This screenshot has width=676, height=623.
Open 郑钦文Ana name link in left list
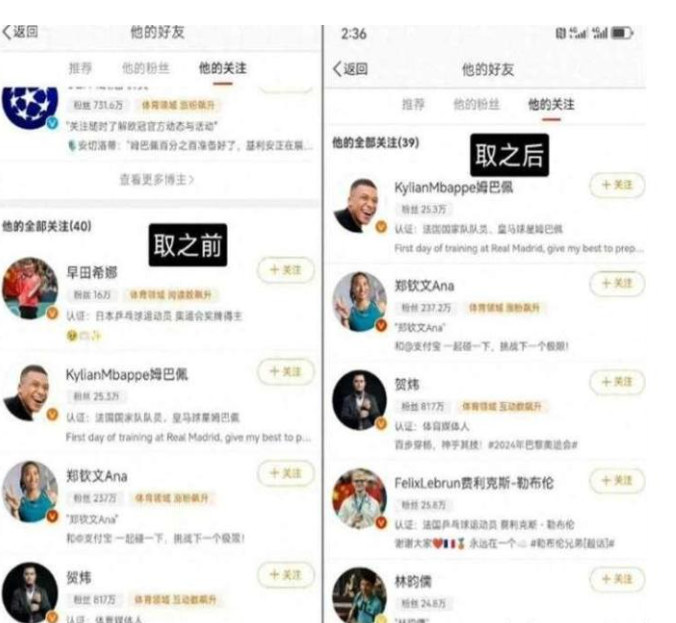pyautogui.click(x=97, y=476)
